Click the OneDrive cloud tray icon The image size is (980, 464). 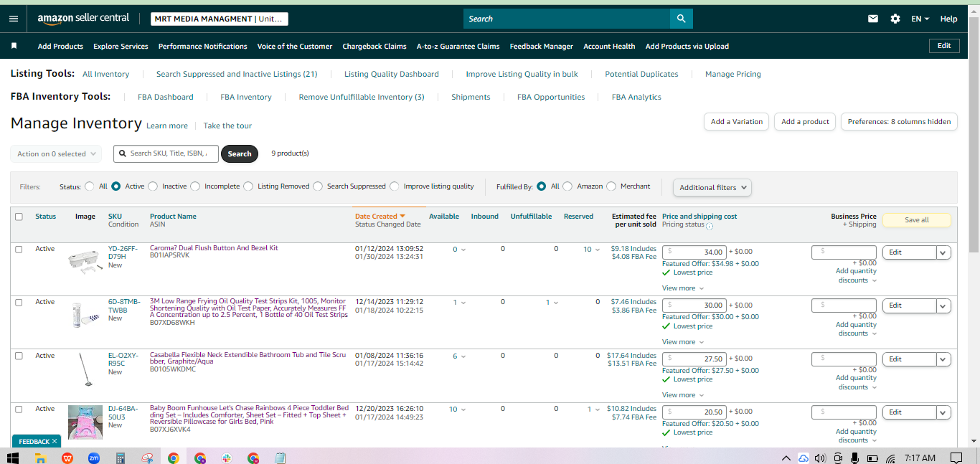(804, 458)
